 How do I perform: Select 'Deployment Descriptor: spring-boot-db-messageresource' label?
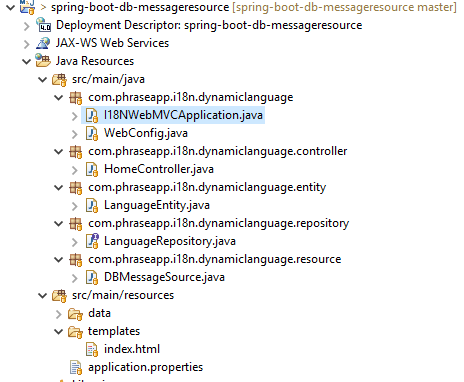coord(209,25)
